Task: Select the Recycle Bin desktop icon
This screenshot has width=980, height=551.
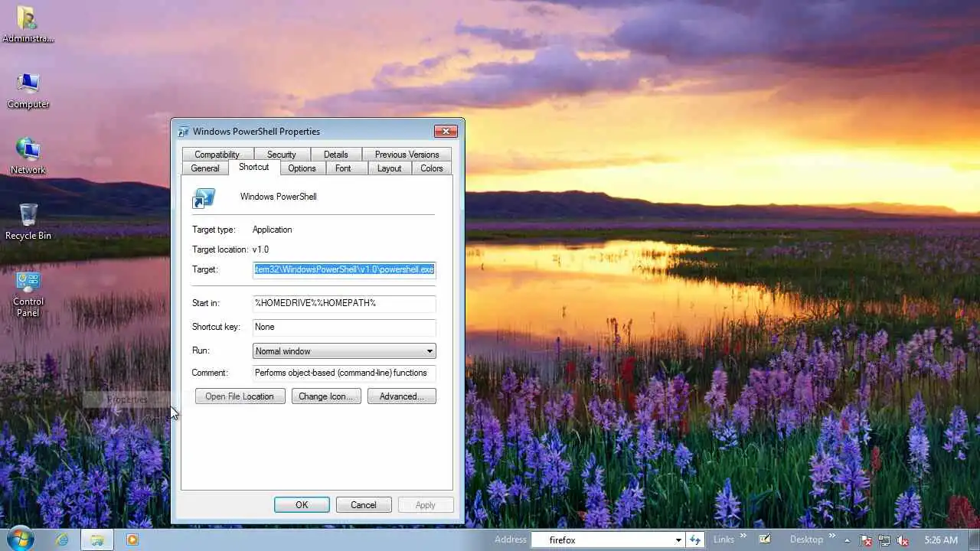Action: point(28,222)
